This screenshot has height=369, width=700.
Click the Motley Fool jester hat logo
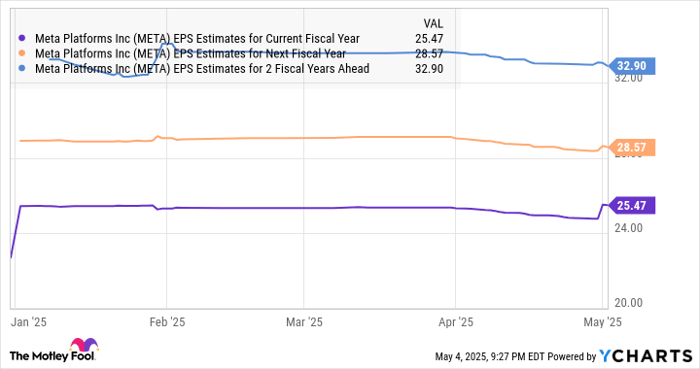(x=84, y=345)
